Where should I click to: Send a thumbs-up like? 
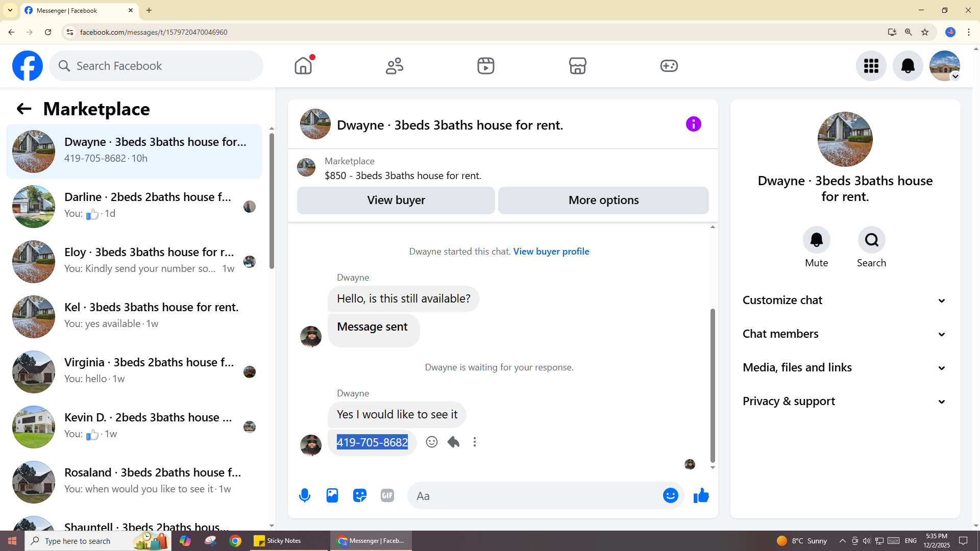coord(701,495)
